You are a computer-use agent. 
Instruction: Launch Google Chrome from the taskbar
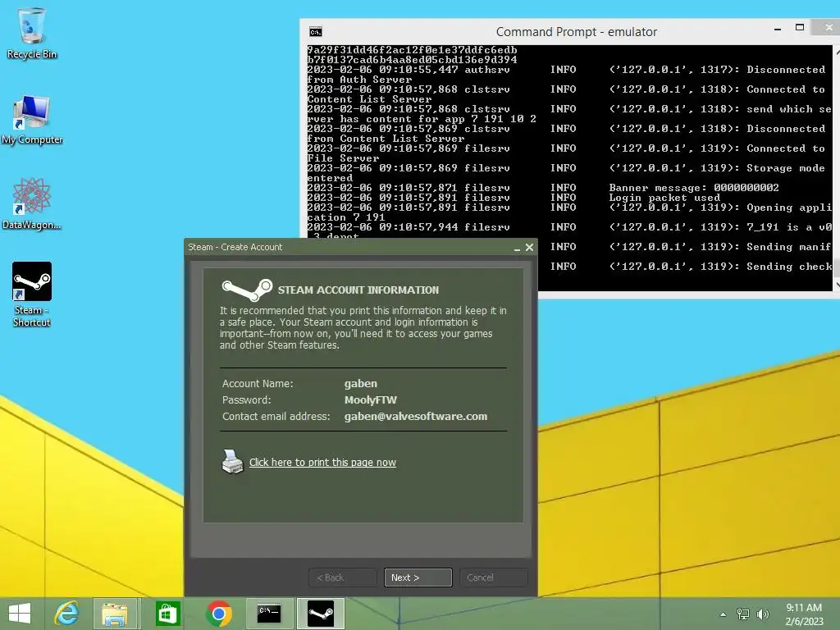coord(218,614)
